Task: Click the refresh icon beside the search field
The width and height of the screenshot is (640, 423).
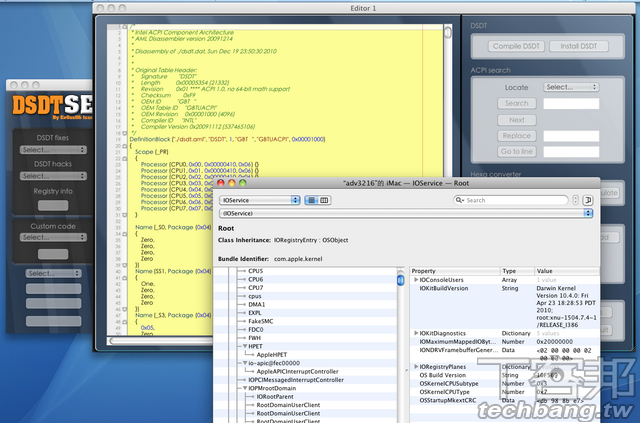Action: (x=586, y=200)
